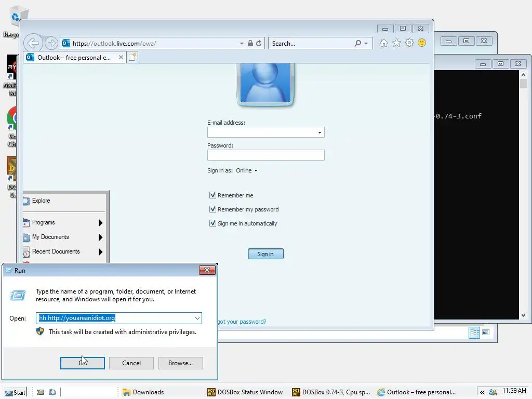The height and width of the screenshot is (399, 532).
Task: Switch to DOSBox Status Window taskbar item
Action: [x=245, y=392]
